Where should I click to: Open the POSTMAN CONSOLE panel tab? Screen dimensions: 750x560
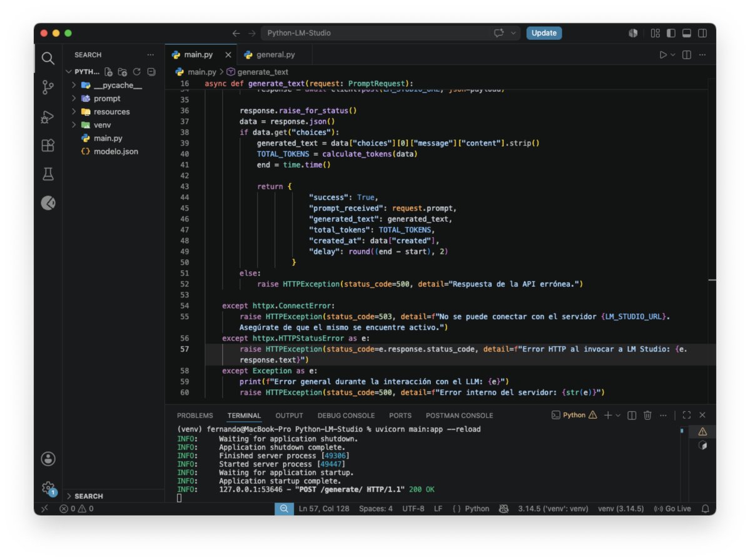[459, 416]
